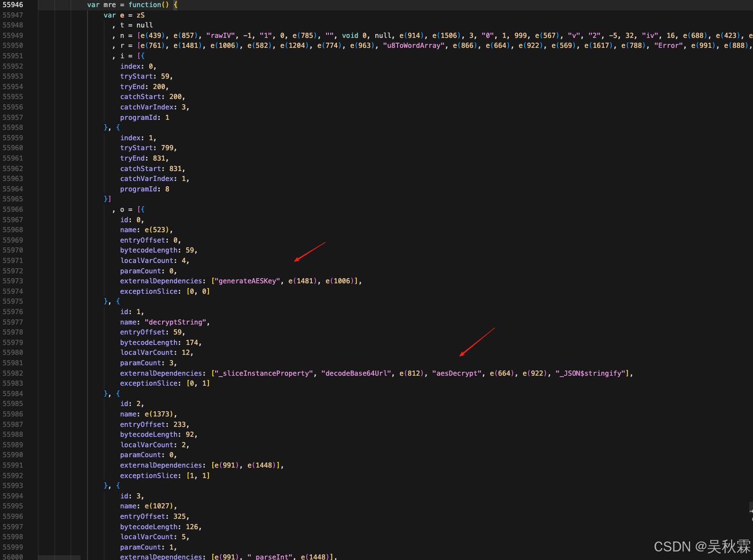Click "catchVarIndex: 3," text
The height and width of the screenshot is (560, 753).
point(155,107)
